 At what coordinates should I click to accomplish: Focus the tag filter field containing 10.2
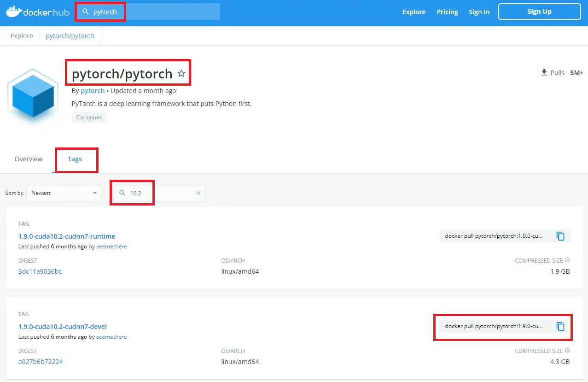159,193
